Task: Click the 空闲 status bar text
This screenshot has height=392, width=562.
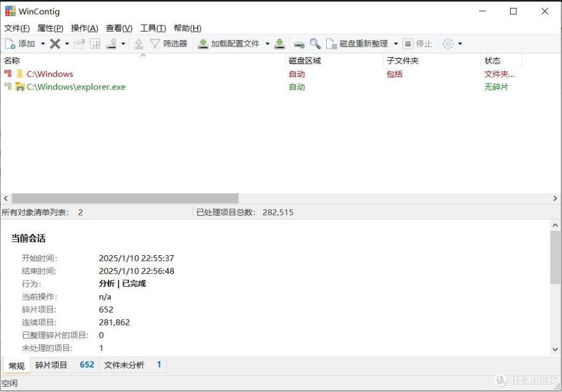Action: coord(9,383)
